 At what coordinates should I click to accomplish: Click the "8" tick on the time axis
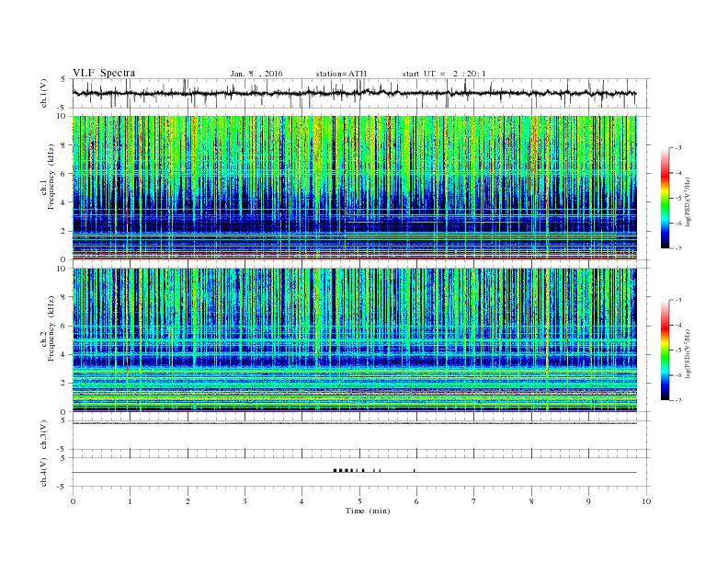531,501
